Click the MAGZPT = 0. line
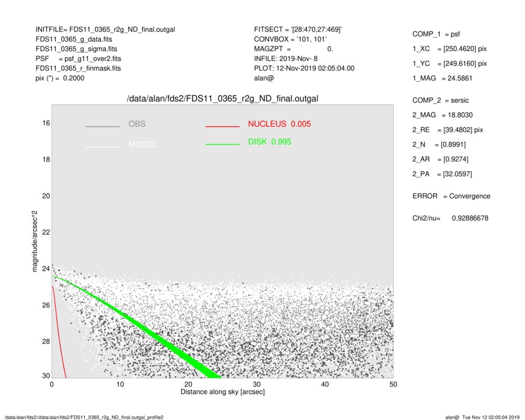This screenshot has height=420, width=525. tap(293, 49)
